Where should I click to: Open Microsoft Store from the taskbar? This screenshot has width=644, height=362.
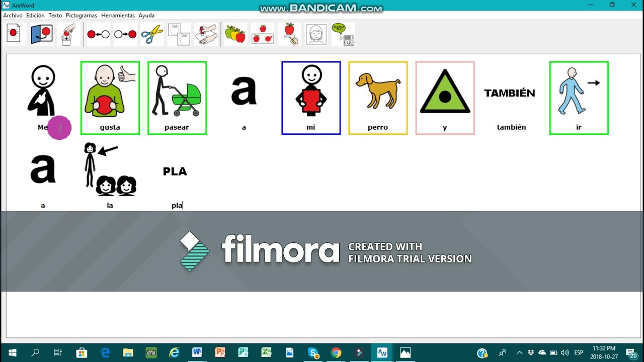(82, 352)
